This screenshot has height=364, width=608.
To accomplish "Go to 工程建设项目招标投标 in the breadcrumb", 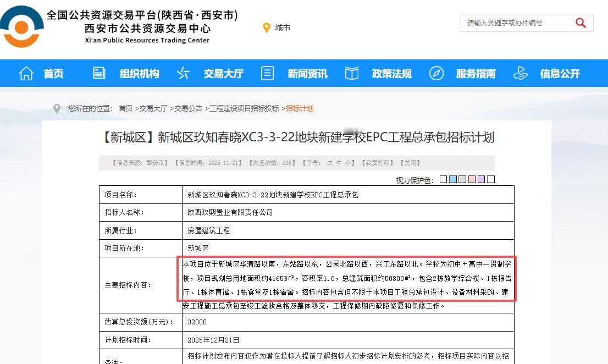I will pyautogui.click(x=244, y=108).
